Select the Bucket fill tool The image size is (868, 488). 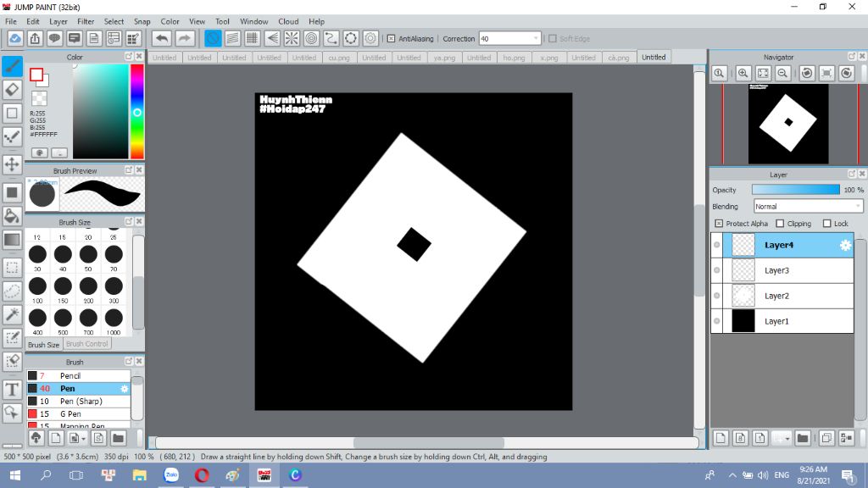click(x=12, y=216)
